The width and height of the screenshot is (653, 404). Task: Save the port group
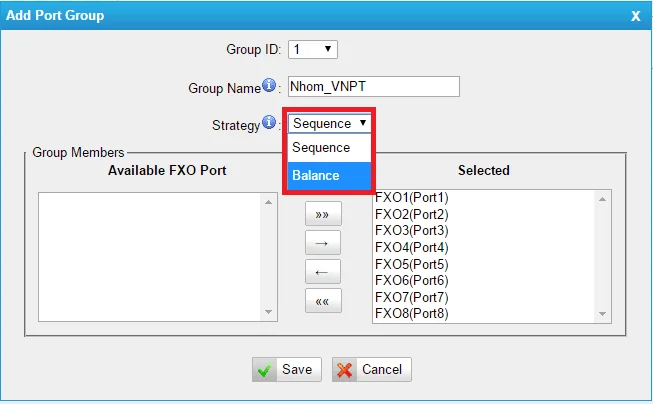click(x=287, y=369)
